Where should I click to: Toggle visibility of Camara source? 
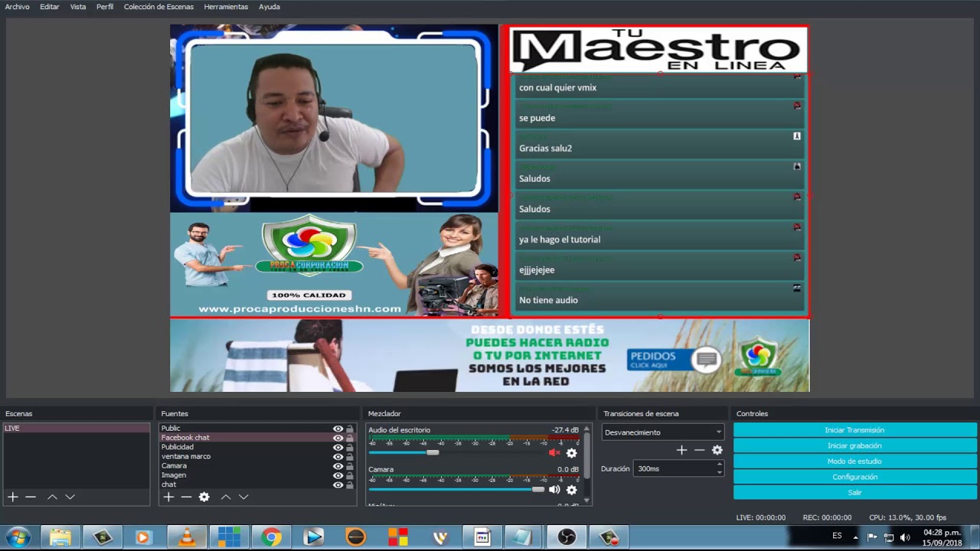pyautogui.click(x=338, y=466)
